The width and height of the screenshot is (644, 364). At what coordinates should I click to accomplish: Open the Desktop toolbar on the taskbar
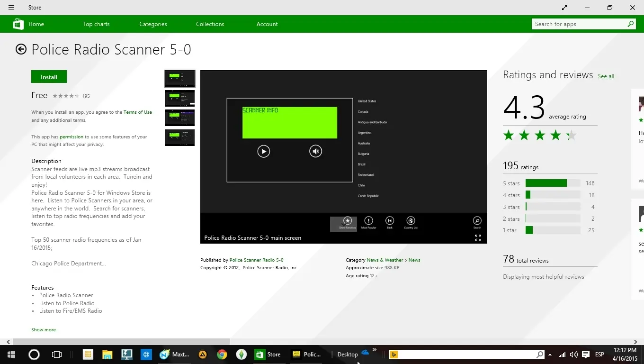348,355
